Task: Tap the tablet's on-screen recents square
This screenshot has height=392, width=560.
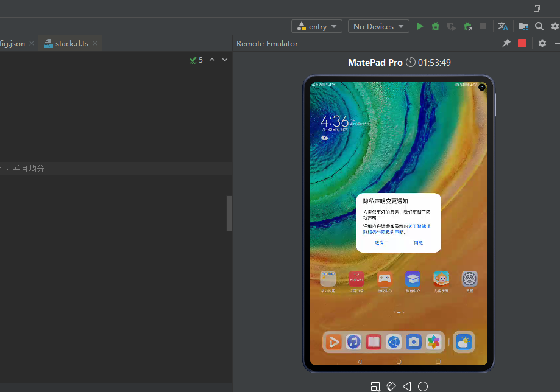Action: point(438,362)
